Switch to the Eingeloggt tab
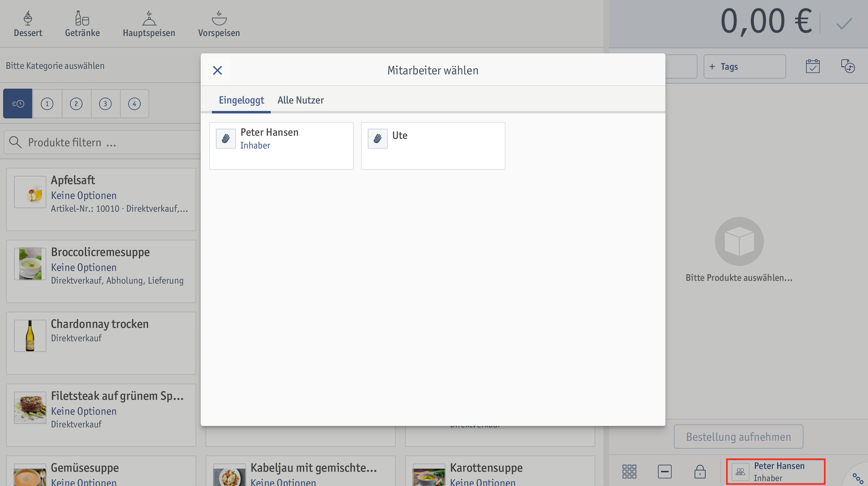 pos(241,100)
